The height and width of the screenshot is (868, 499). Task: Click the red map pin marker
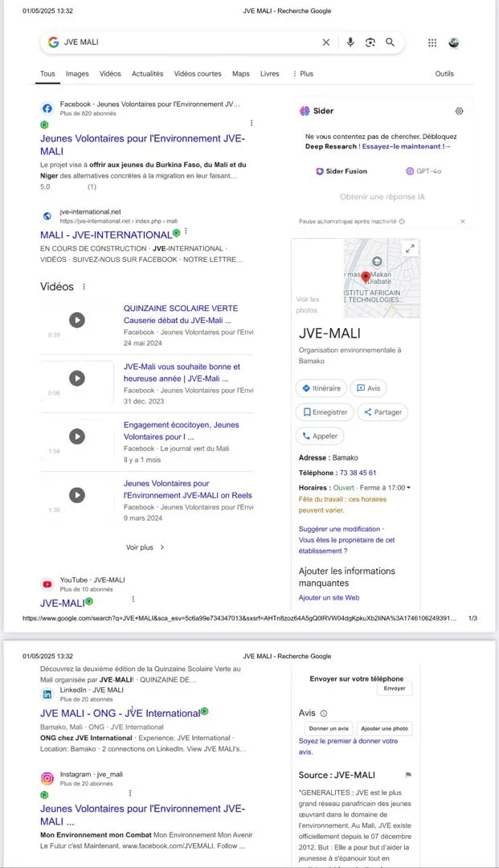[365, 277]
